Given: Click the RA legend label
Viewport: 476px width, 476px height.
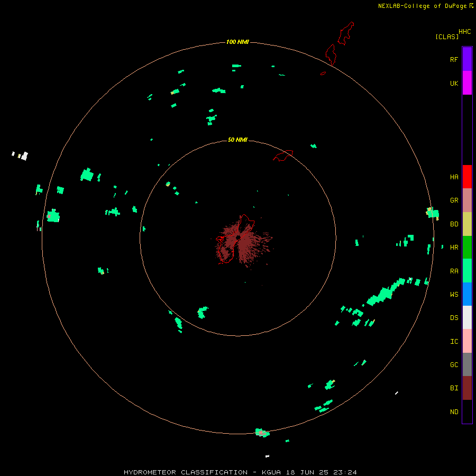Looking at the screenshot, I should click(x=454, y=271).
